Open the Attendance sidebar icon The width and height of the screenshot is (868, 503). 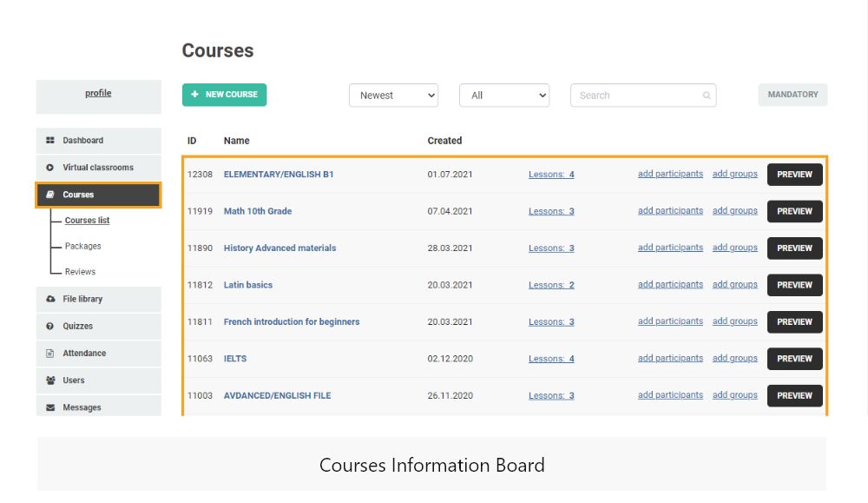[52, 353]
